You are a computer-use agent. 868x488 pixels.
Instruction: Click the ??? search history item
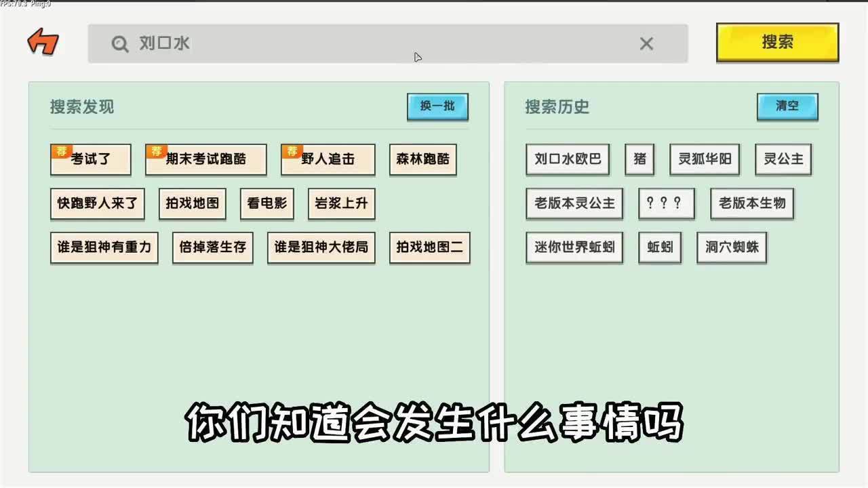[x=666, y=203]
